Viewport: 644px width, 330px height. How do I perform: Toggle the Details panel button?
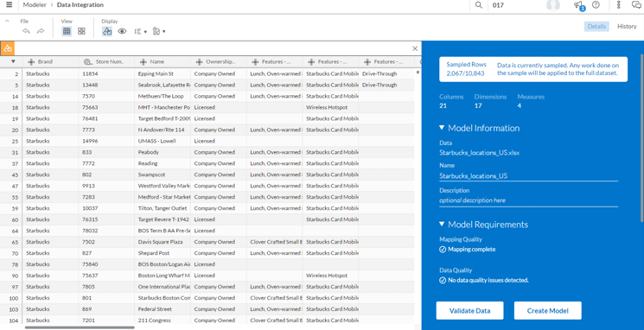pos(596,26)
